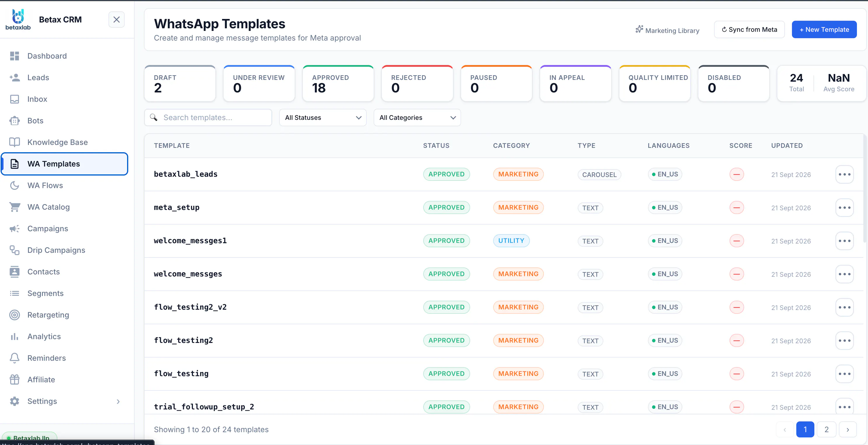This screenshot has height=445, width=868.
Task: Click the Reminders bell icon
Action: [15, 358]
